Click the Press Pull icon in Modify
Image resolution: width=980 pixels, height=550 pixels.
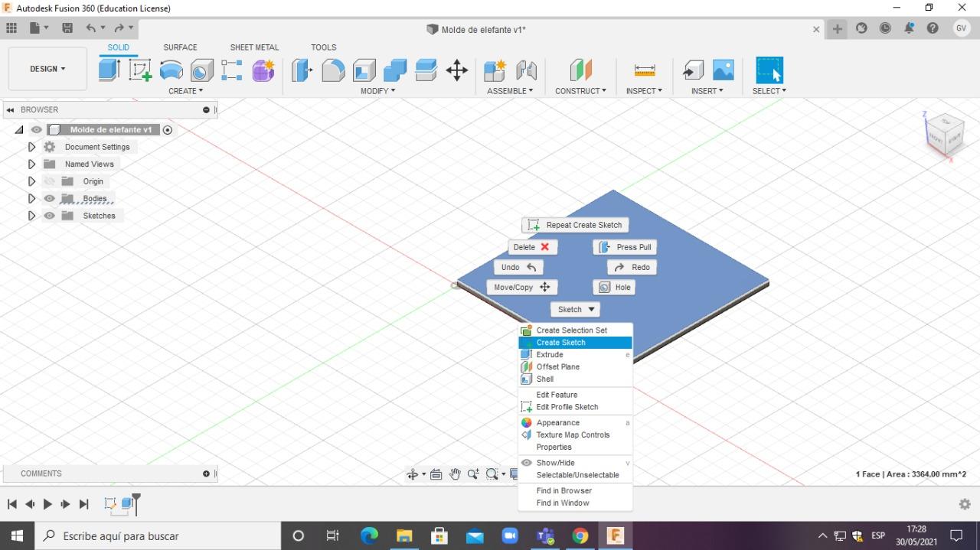(x=302, y=70)
